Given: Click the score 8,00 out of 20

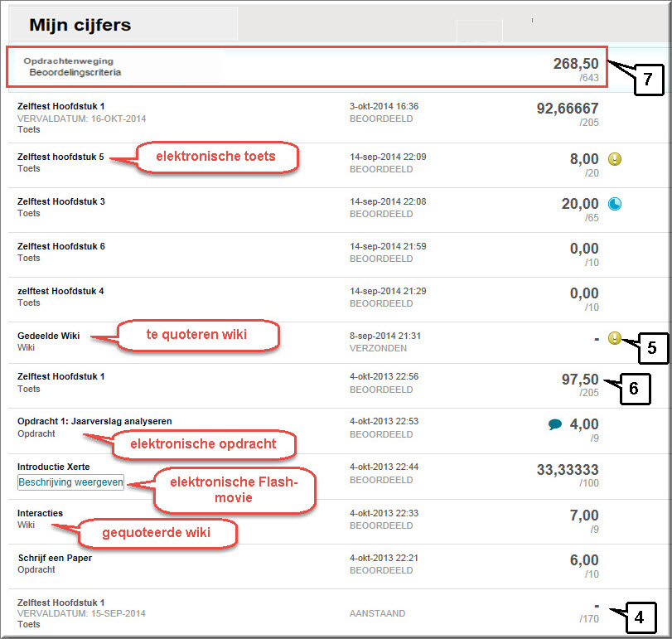Looking at the screenshot, I should (583, 159).
